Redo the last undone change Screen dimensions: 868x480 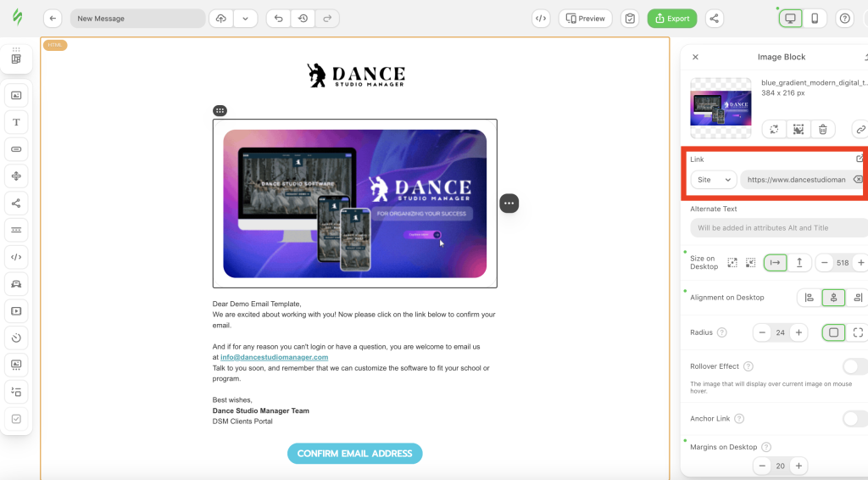tap(327, 19)
